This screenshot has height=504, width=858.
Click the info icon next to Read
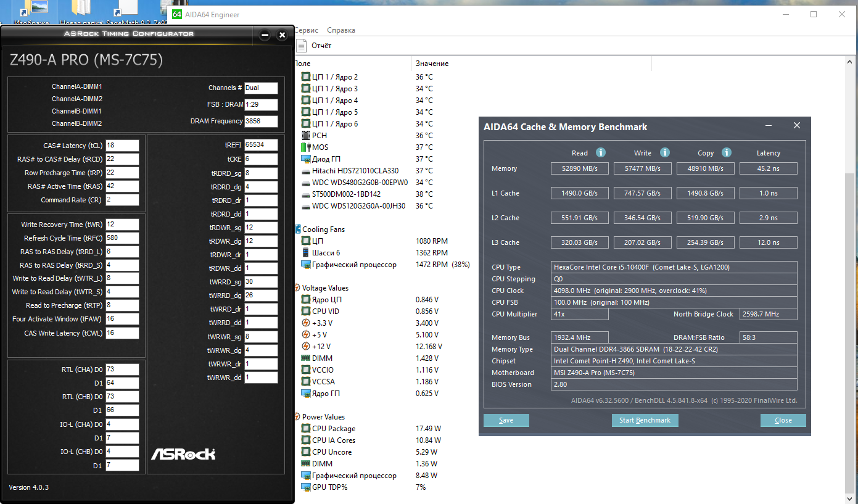coord(600,152)
